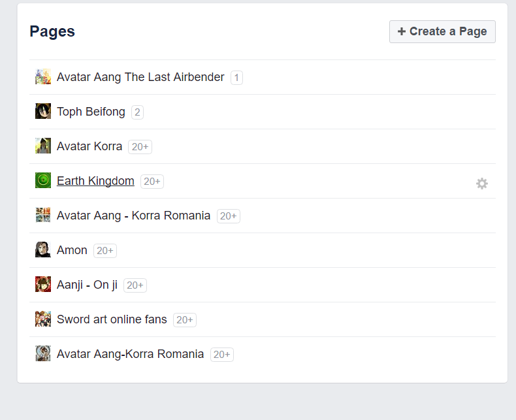Click the Aanji - On ji page icon
516x420 pixels.
[x=43, y=285]
